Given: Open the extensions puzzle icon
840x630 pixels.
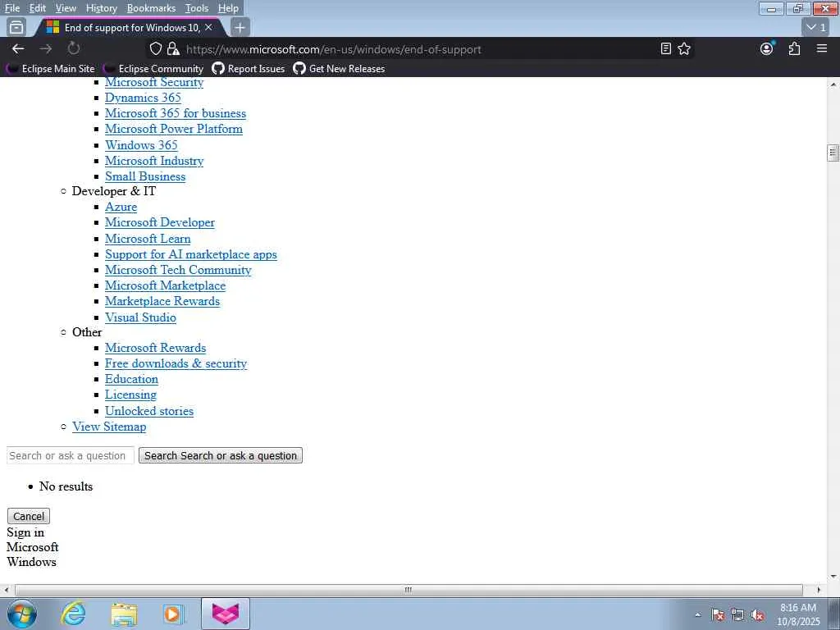Looking at the screenshot, I should click(794, 48).
